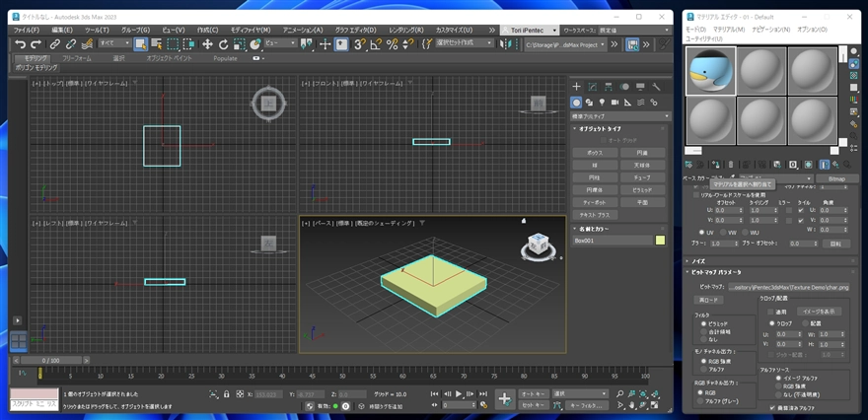Jump to the start frame
Viewport: 868px width, 420px height.
pos(436,394)
